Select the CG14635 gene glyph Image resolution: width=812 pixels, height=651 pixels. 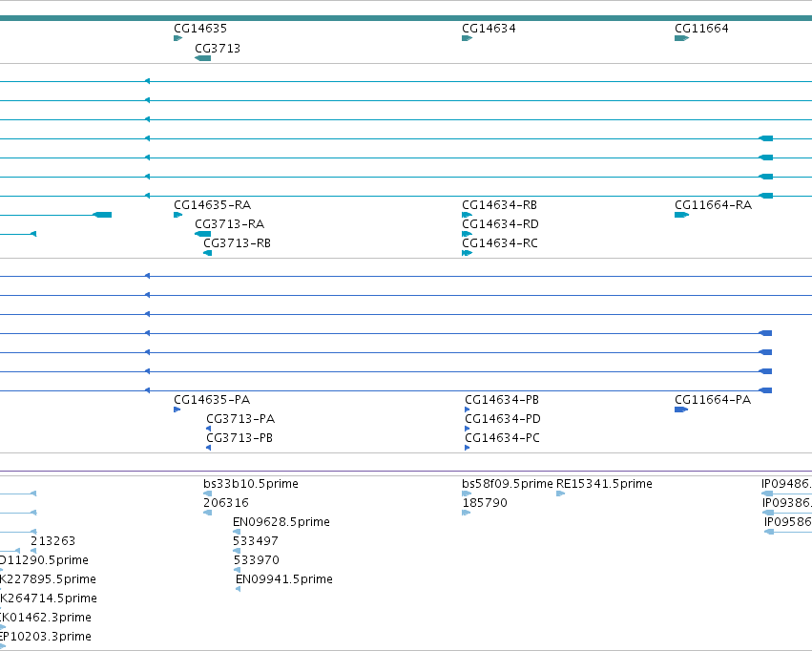coord(178,38)
